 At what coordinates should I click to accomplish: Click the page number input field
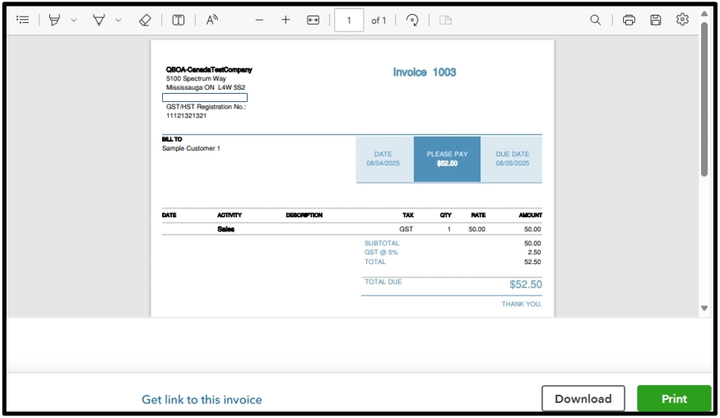349,20
